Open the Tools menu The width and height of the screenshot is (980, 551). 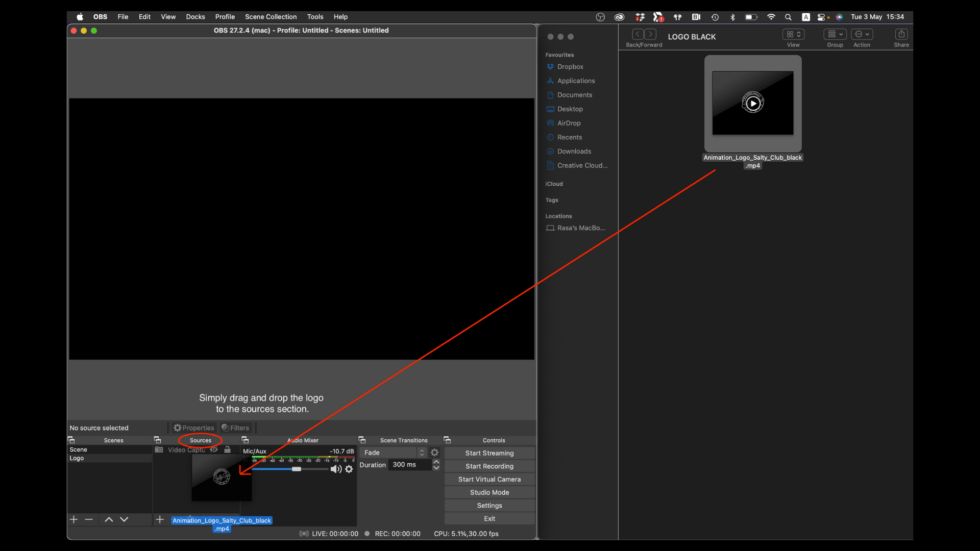click(315, 17)
